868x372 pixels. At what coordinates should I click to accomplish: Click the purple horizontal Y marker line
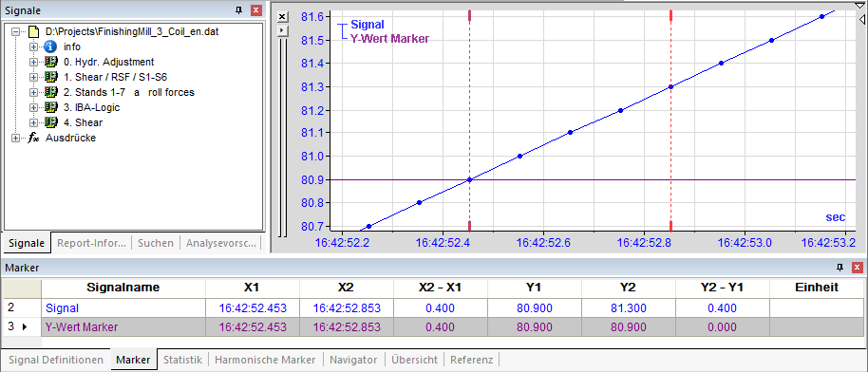click(x=593, y=179)
